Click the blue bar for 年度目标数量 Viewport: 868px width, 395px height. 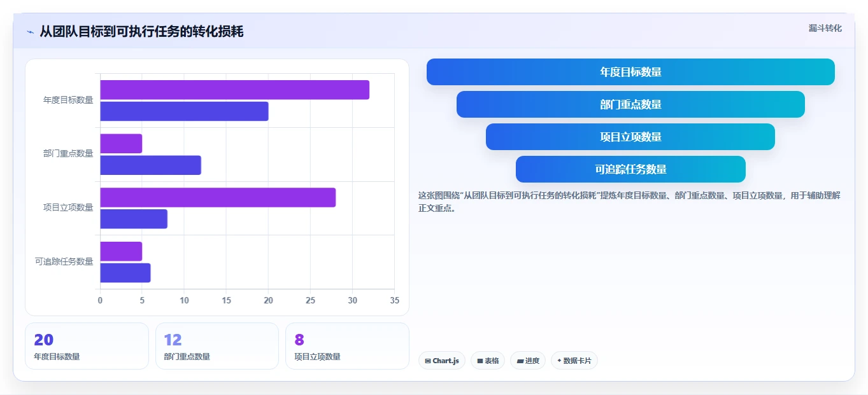click(x=184, y=111)
